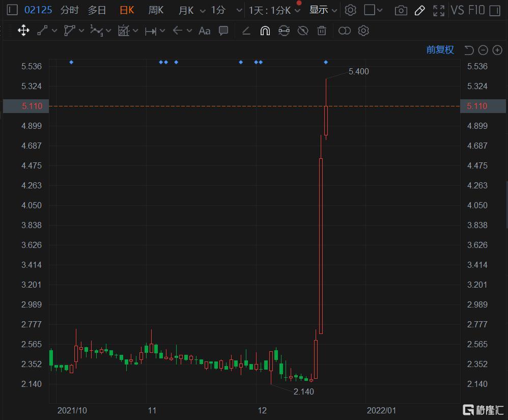Take a chart screenshot with camera icon

pos(401,10)
